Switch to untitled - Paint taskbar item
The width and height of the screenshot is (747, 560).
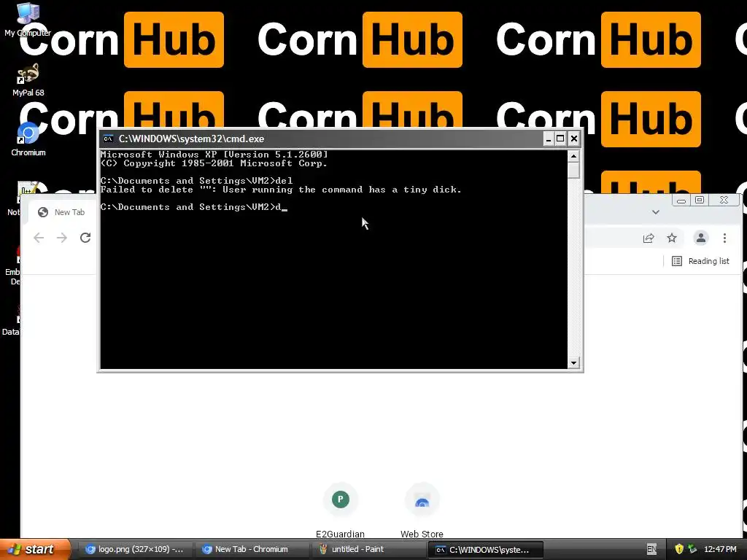pyautogui.click(x=368, y=550)
